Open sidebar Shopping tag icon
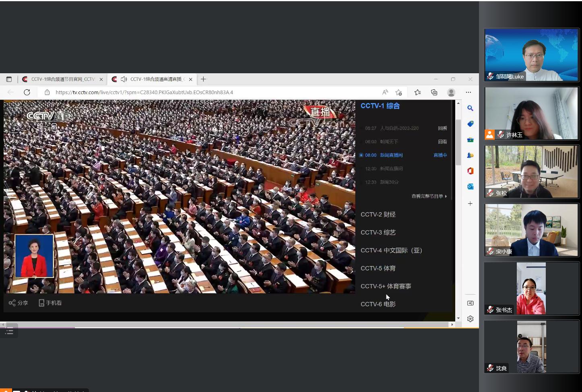 click(470, 124)
